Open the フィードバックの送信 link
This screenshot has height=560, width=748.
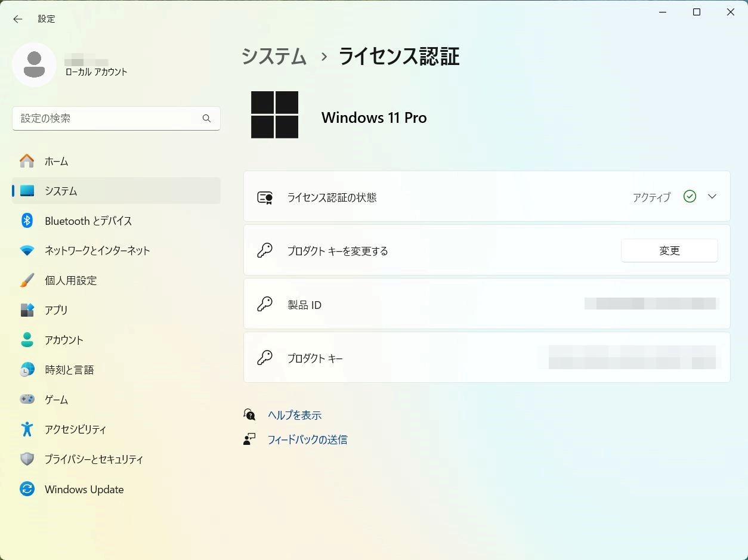pyautogui.click(x=307, y=440)
